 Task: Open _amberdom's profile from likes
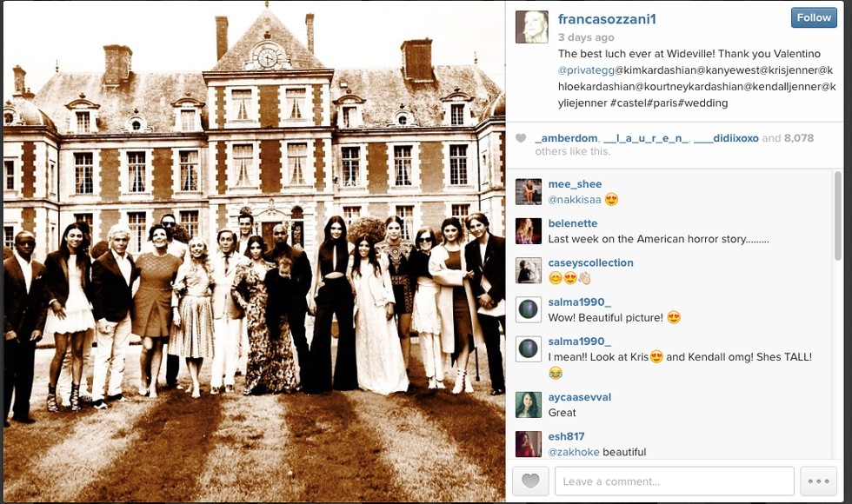[x=566, y=138]
